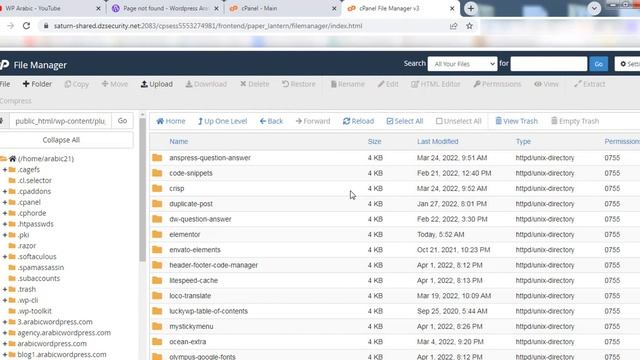Open the Upload tool
The height and width of the screenshot is (360, 640).
click(157, 84)
